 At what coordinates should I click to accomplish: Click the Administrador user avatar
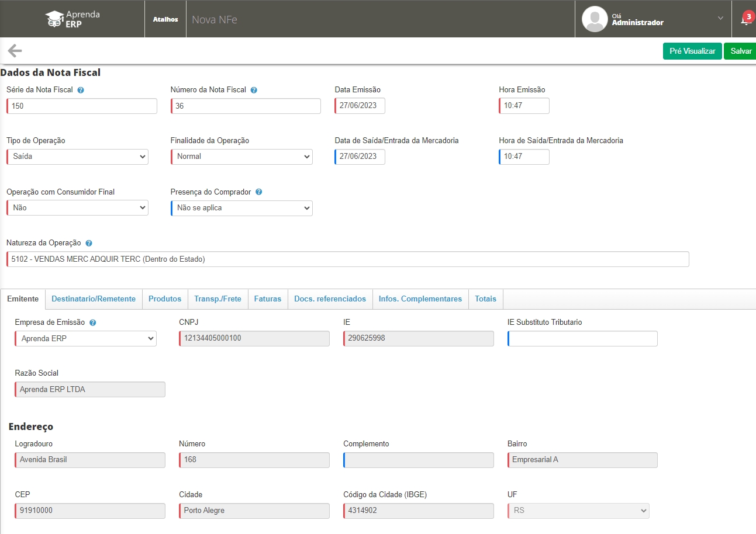[x=595, y=19]
